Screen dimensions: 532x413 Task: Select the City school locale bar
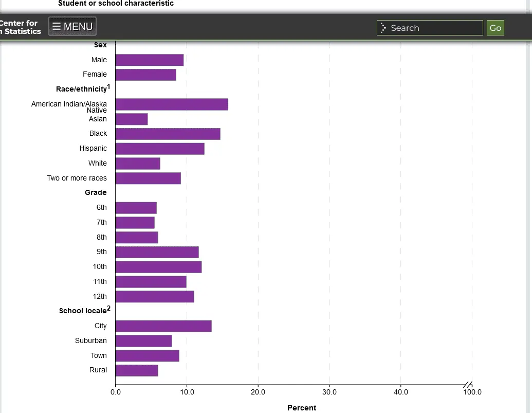point(163,326)
